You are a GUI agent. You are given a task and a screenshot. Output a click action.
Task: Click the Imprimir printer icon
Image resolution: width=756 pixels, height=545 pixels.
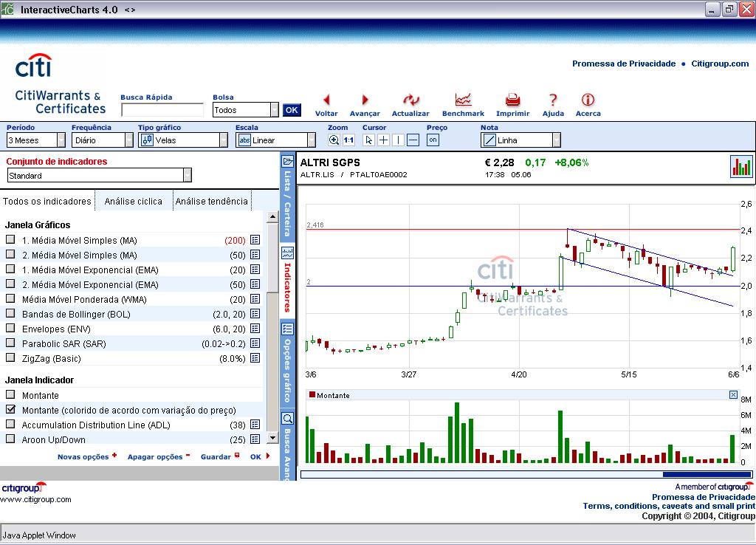point(512,100)
